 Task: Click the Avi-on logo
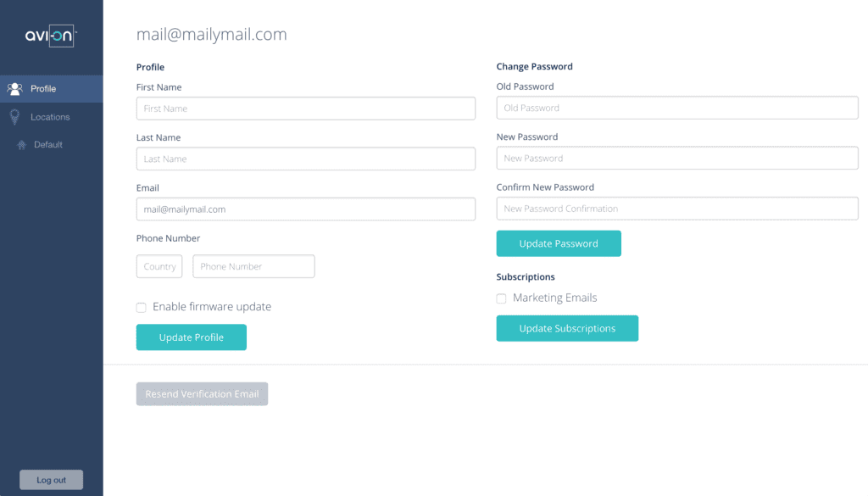51,36
